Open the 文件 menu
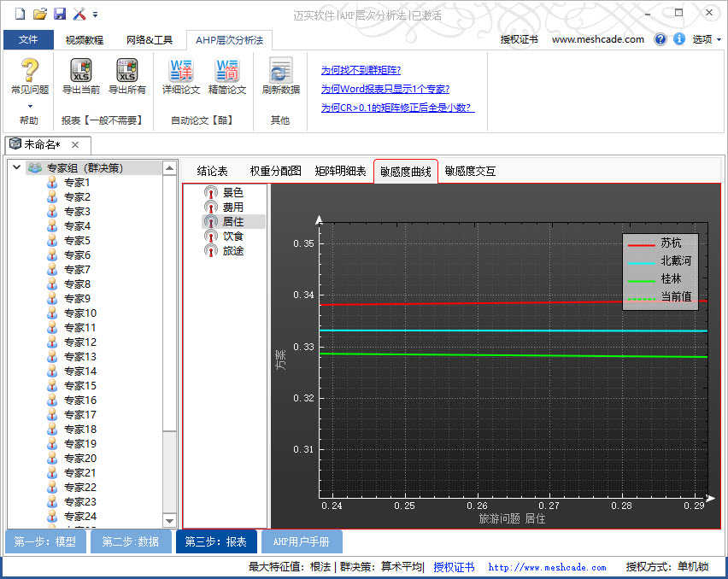This screenshot has width=728, height=579. [x=28, y=39]
